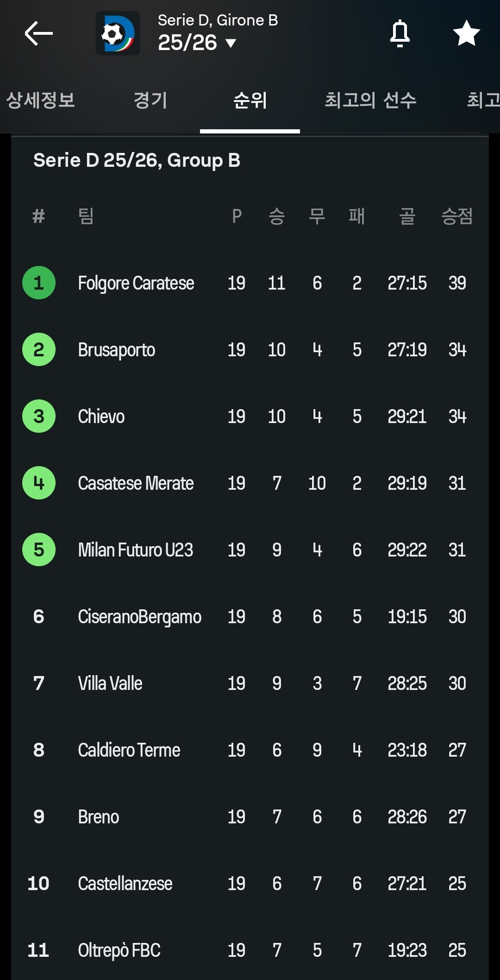500x980 pixels.
Task: Open the 최고의 선수 tab
Action: 370,100
